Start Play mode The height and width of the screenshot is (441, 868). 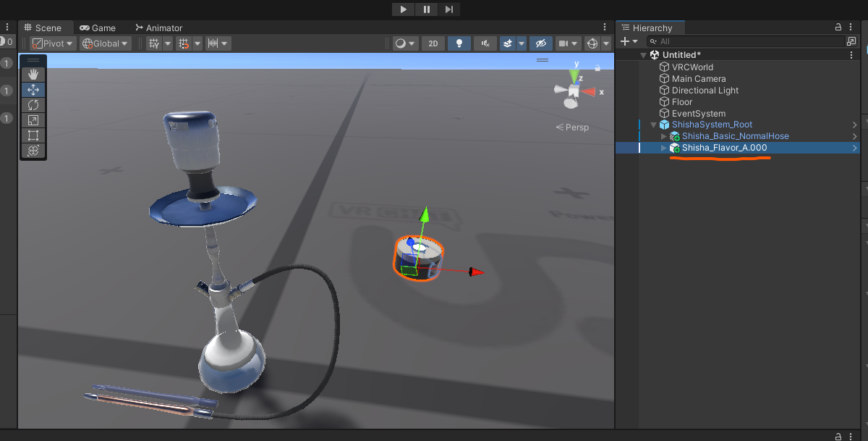(404, 9)
